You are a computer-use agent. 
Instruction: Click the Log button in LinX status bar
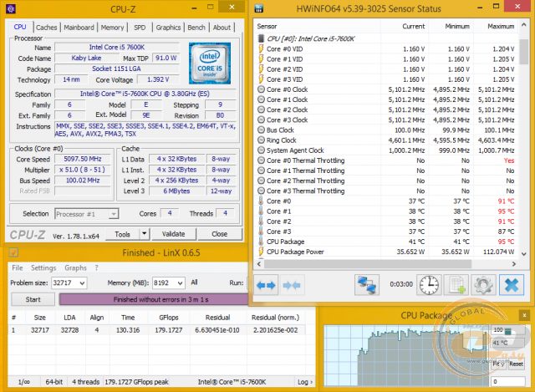(305, 382)
